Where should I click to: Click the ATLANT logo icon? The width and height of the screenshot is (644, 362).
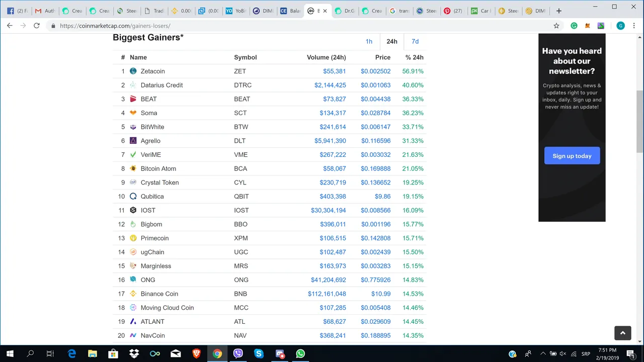tap(133, 322)
